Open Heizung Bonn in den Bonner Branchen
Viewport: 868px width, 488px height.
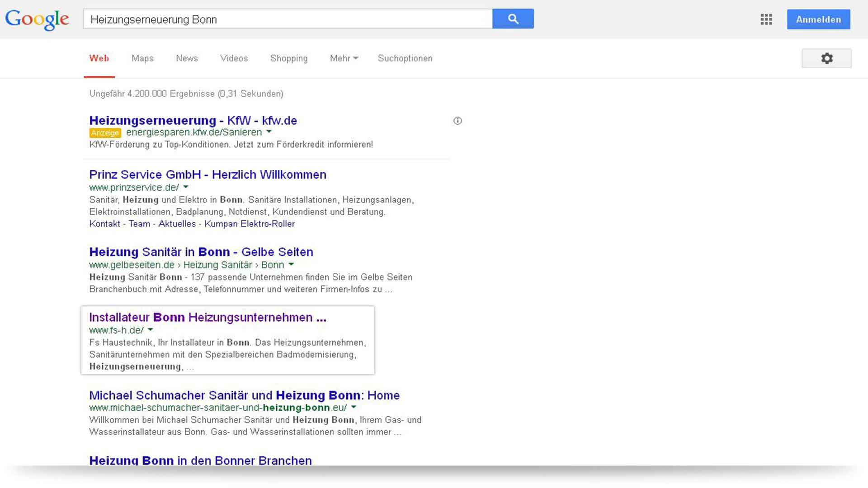tap(200, 460)
